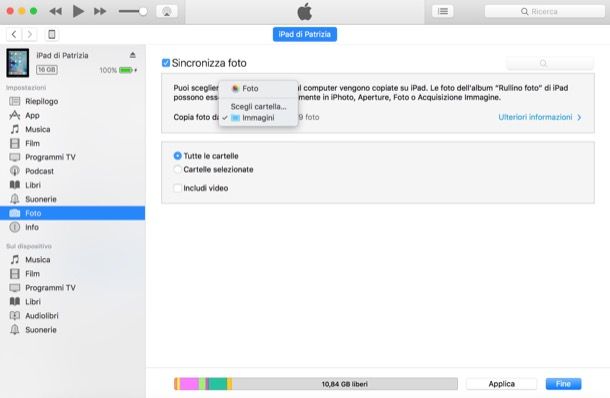This screenshot has height=398, width=610.
Task: Open Programmi TV under Sul dispositivo
Action: pyautogui.click(x=72, y=288)
